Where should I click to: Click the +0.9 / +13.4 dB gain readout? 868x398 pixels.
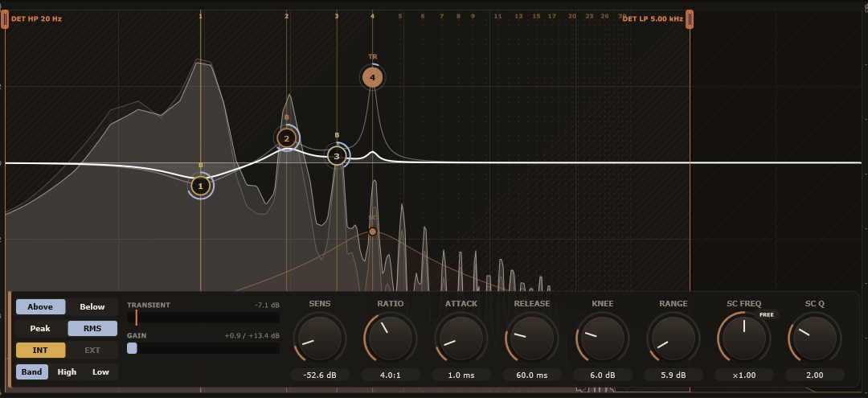pos(252,335)
